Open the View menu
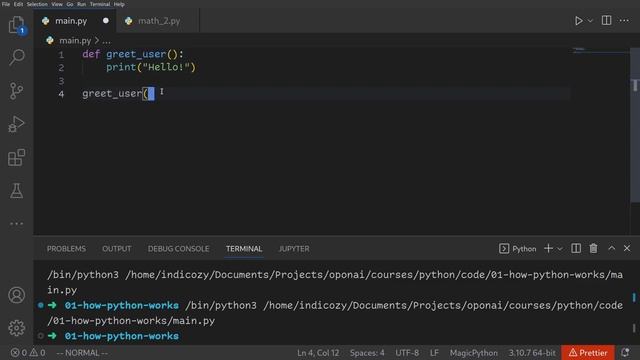640x360 pixels. point(57,4)
